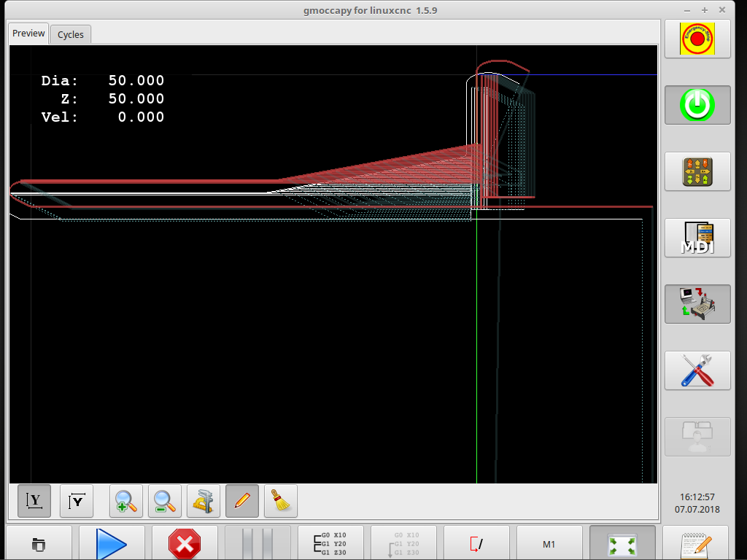This screenshot has width=747, height=560.
Task: Open the Cycles tab
Action: pyautogui.click(x=71, y=34)
